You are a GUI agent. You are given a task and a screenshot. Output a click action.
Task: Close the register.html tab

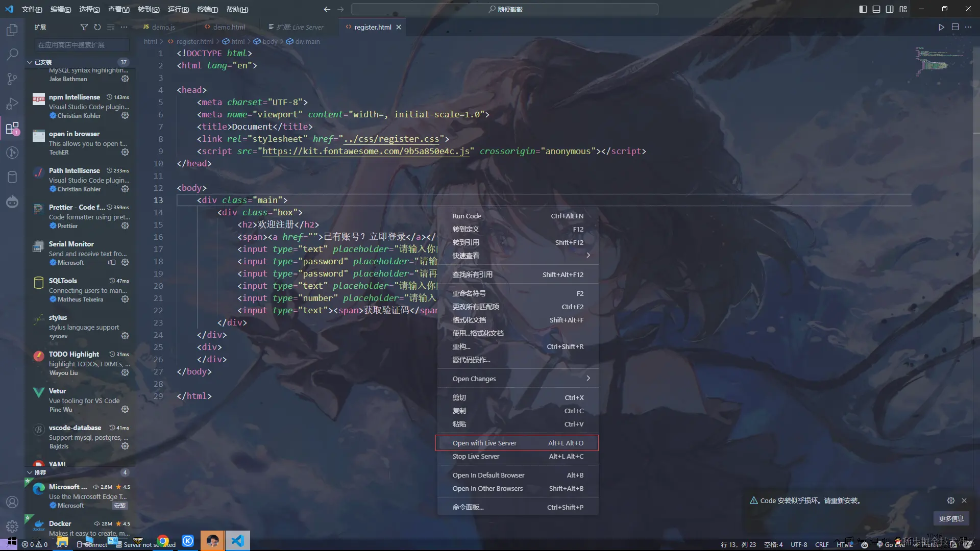tap(399, 27)
